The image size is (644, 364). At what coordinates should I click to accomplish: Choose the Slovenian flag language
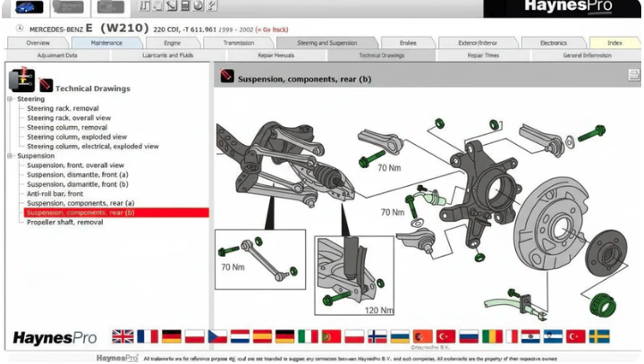[553, 336]
